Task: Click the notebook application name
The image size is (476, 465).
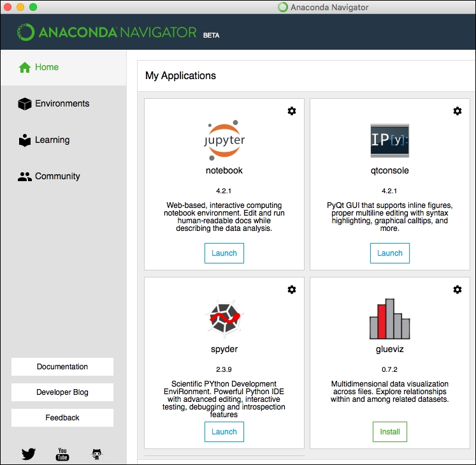Action: point(224,170)
